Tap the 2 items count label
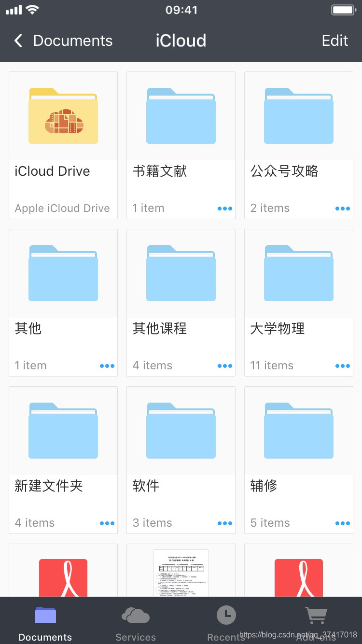This screenshot has width=362, height=644. coord(270,208)
